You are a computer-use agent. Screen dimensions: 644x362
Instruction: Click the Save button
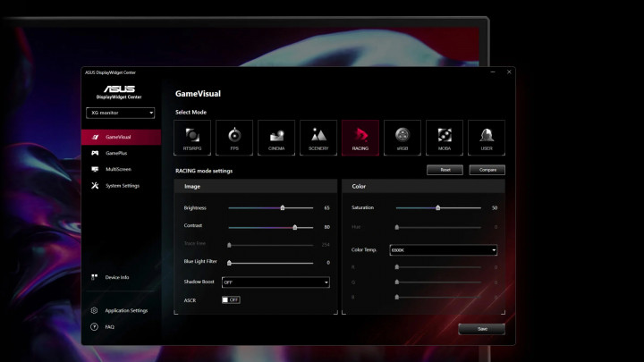point(482,329)
